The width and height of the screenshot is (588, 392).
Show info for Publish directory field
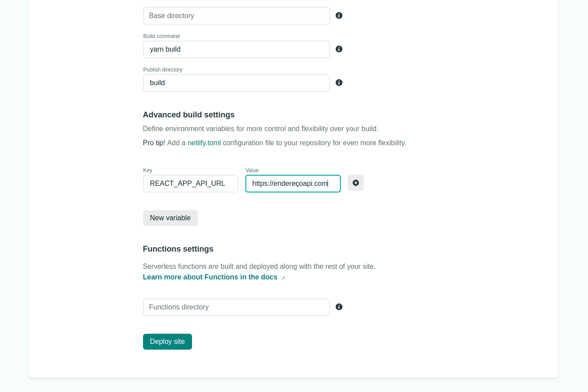tap(339, 83)
